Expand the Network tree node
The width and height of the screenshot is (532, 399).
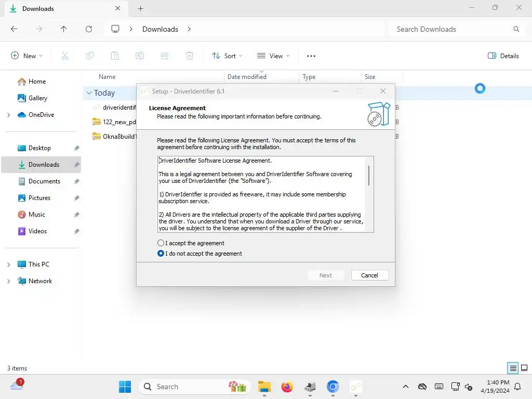click(x=8, y=281)
